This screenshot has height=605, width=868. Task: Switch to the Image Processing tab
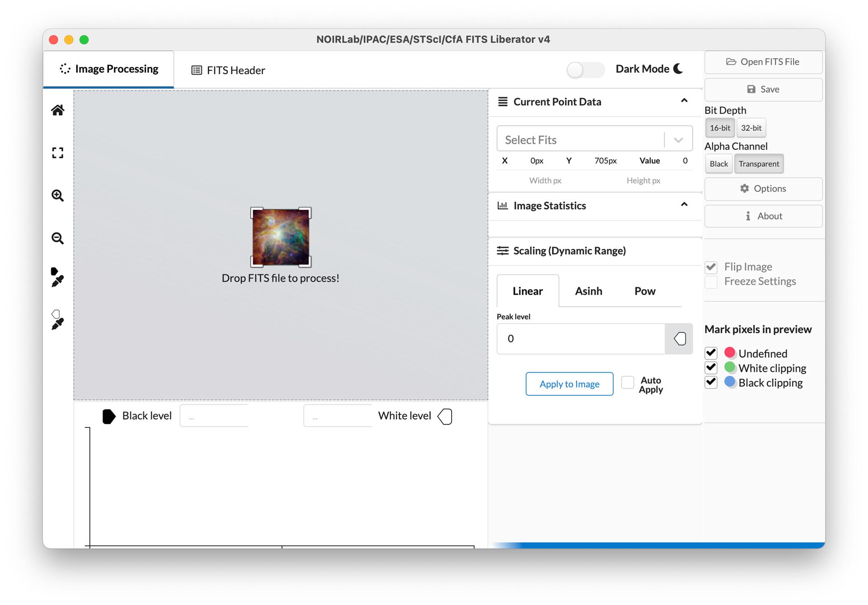tap(108, 69)
